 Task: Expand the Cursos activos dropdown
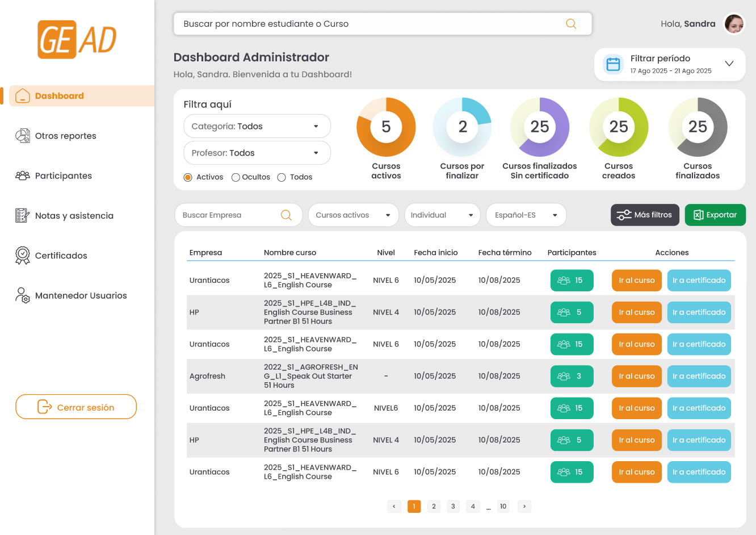pos(353,215)
